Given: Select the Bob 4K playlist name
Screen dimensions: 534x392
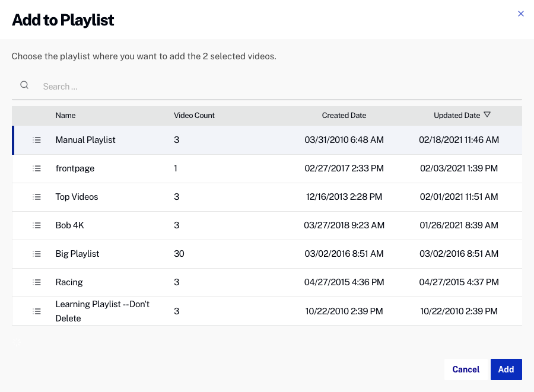Looking at the screenshot, I should [69, 225].
